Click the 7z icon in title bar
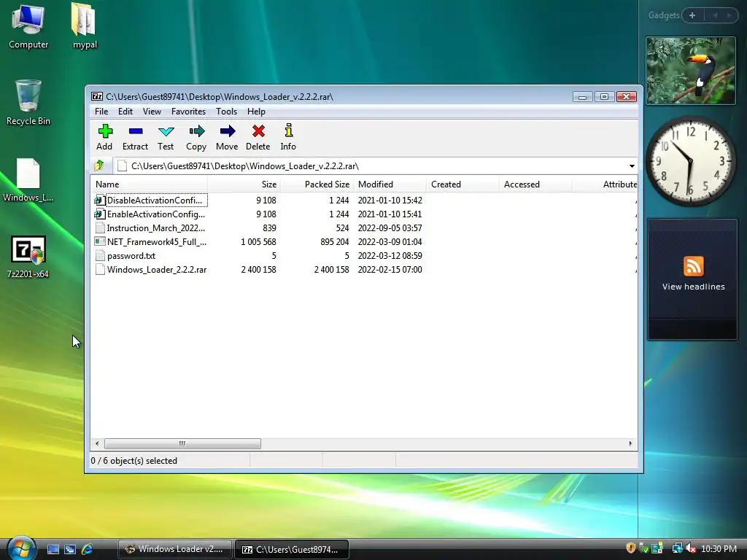The width and height of the screenshot is (747, 560). click(x=97, y=97)
